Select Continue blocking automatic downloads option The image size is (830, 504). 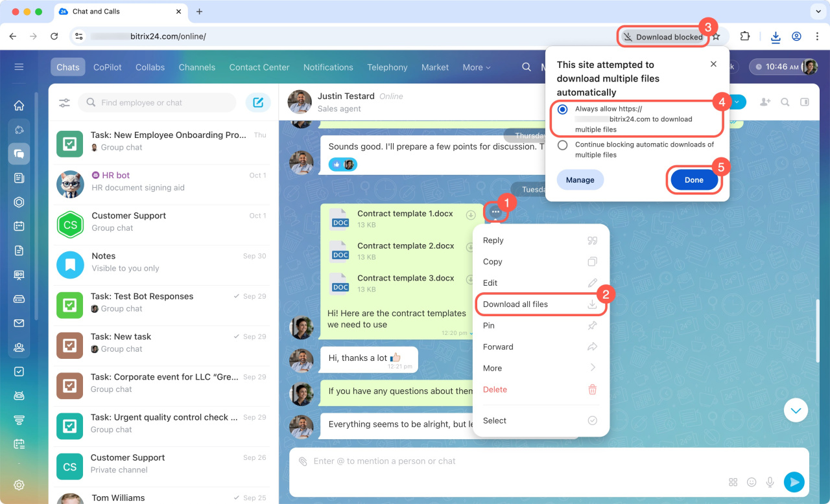point(562,145)
